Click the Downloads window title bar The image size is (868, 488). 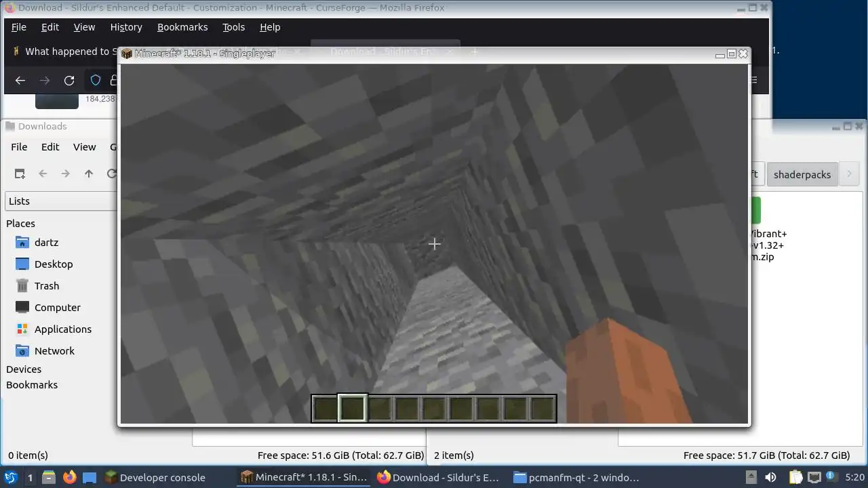pos(60,126)
